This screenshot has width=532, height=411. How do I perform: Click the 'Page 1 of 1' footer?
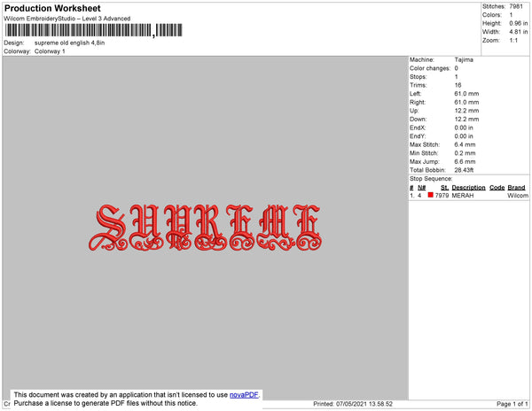pos(512,404)
